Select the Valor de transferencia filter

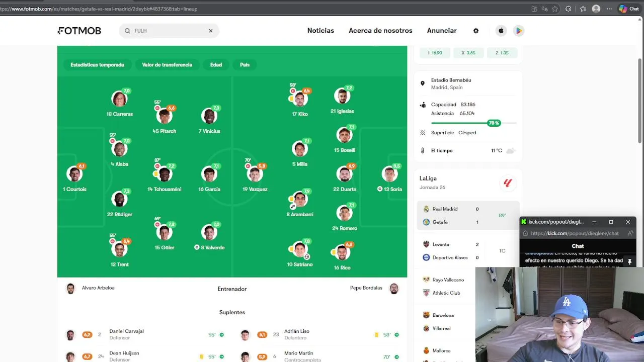click(x=167, y=65)
